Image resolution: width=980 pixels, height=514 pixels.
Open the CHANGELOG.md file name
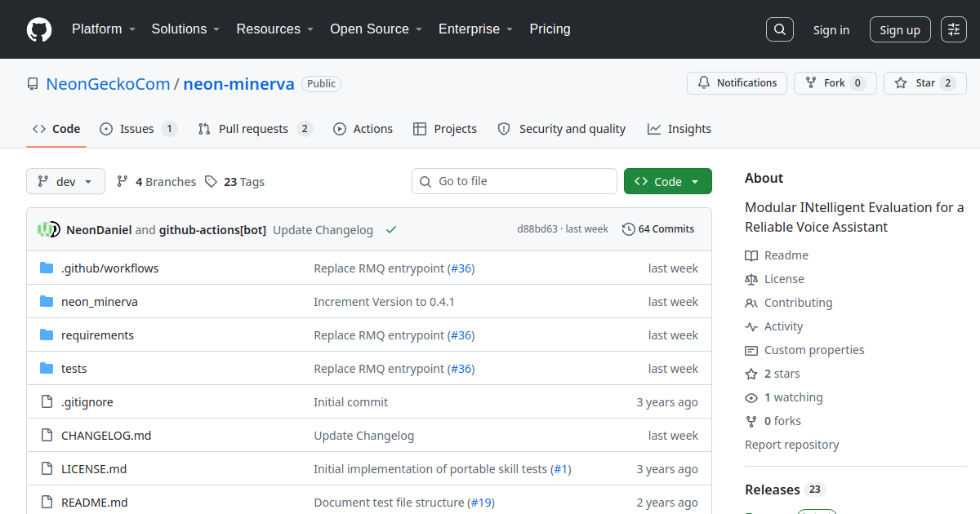point(106,436)
